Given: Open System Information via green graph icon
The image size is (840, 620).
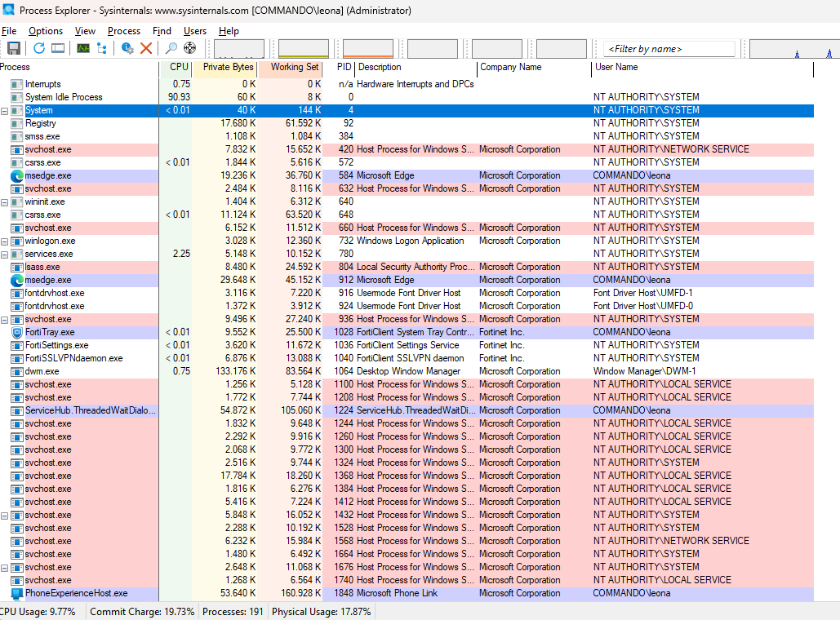Looking at the screenshot, I should pos(83,49).
